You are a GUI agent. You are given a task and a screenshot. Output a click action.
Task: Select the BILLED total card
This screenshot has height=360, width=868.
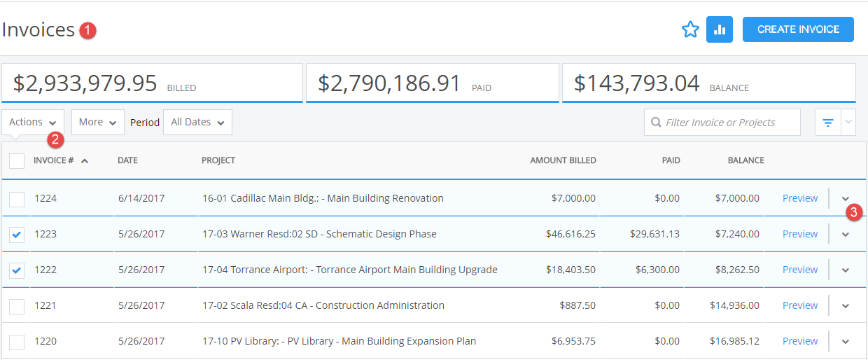tap(152, 83)
